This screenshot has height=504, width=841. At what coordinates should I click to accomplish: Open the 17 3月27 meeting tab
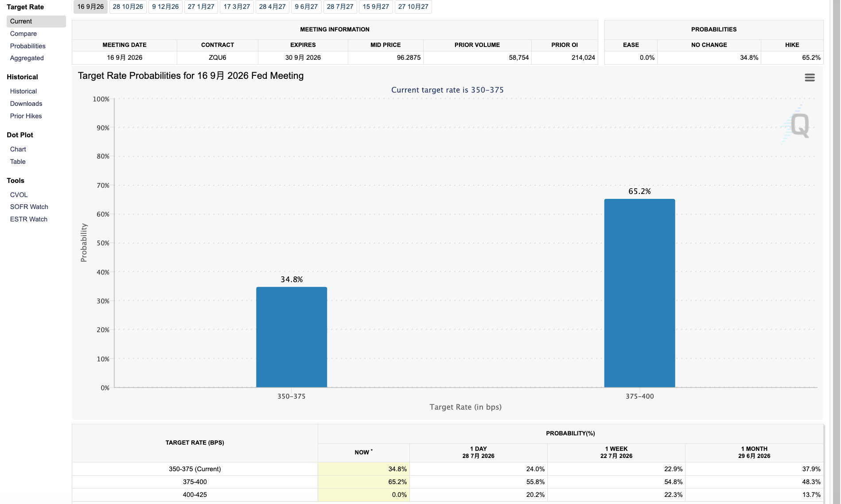point(237,7)
